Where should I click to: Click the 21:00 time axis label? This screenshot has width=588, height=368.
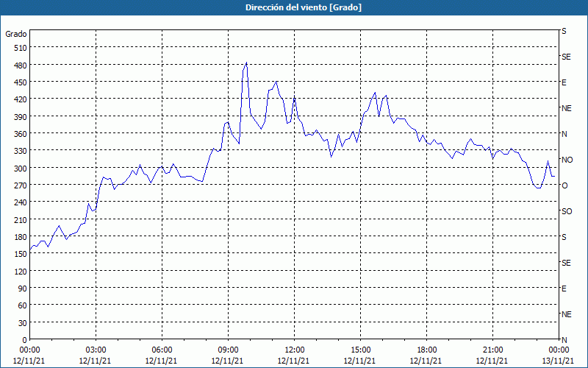(x=492, y=350)
